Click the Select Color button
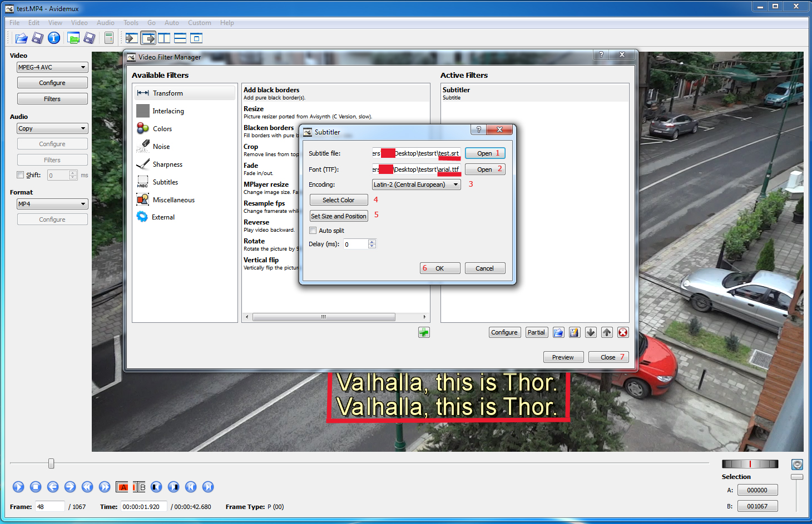812x524 pixels. [339, 200]
